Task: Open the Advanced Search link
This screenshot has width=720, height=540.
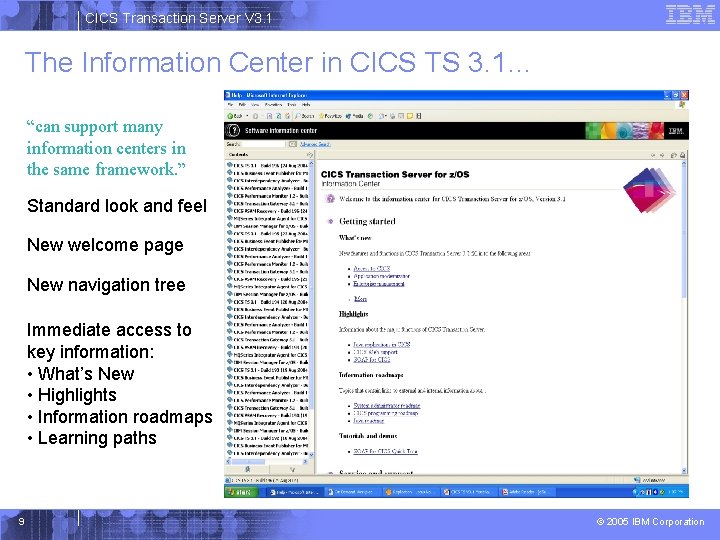Action: click(x=315, y=144)
